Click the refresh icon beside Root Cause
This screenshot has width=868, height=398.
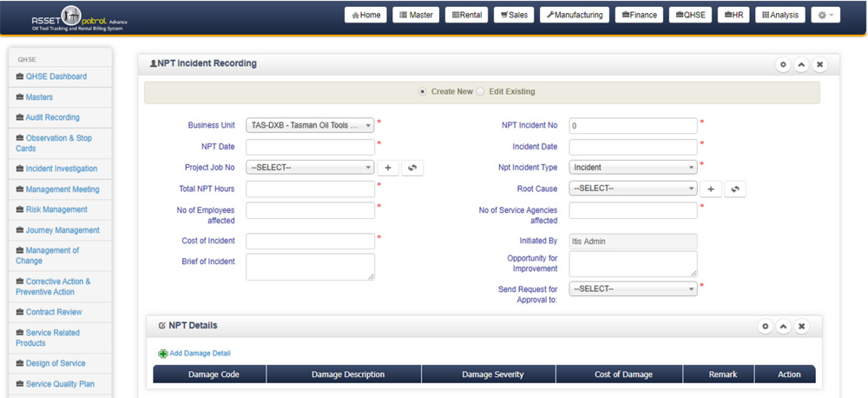(x=735, y=189)
